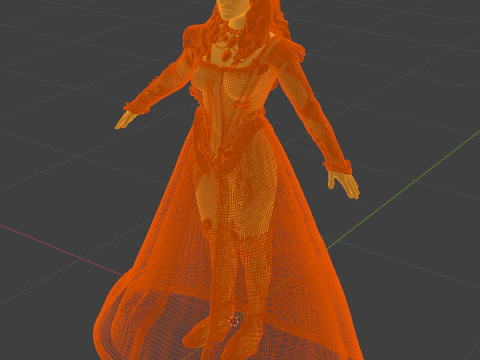Click the 3D cursor at the model's feet
480x360 pixels.
pos(233,321)
